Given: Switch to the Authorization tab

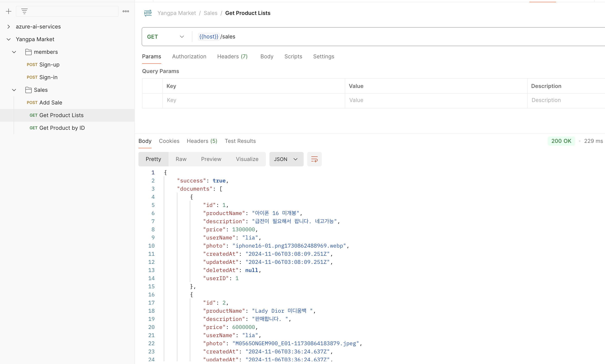Looking at the screenshot, I should pos(189,57).
